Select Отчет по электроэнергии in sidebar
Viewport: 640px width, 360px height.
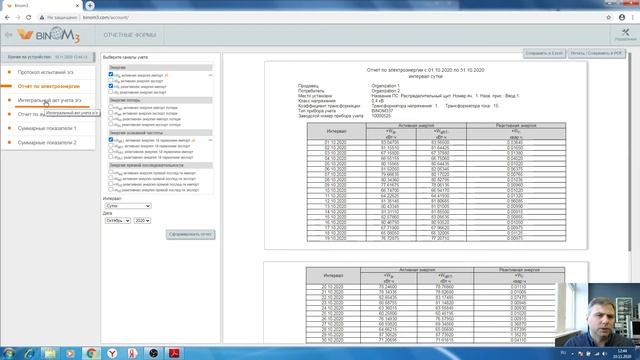click(49, 86)
